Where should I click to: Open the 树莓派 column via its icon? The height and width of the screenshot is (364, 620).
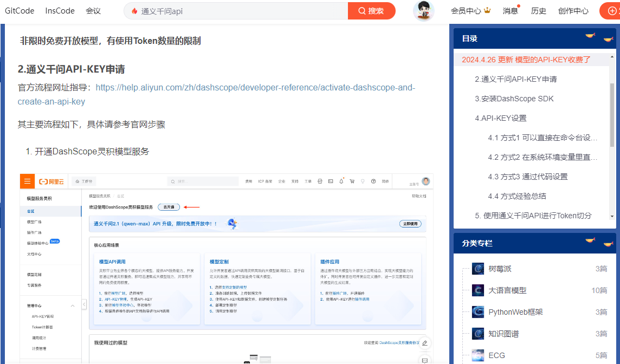tap(478, 269)
